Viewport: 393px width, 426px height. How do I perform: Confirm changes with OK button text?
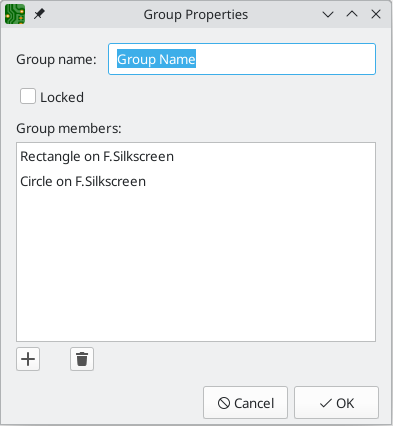[345, 403]
